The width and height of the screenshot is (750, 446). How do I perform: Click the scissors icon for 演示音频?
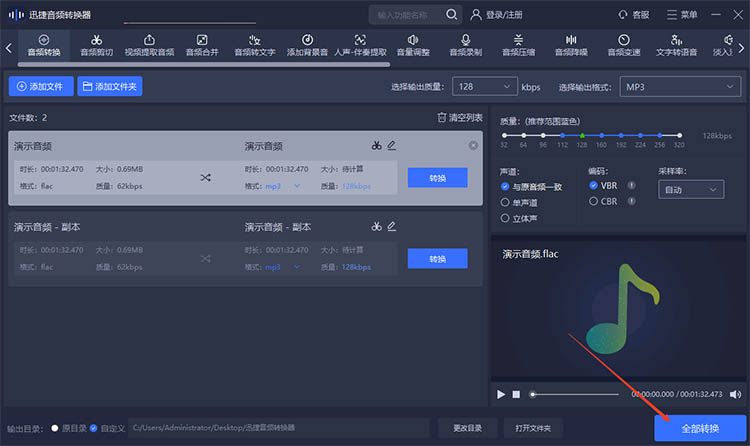[x=376, y=145]
